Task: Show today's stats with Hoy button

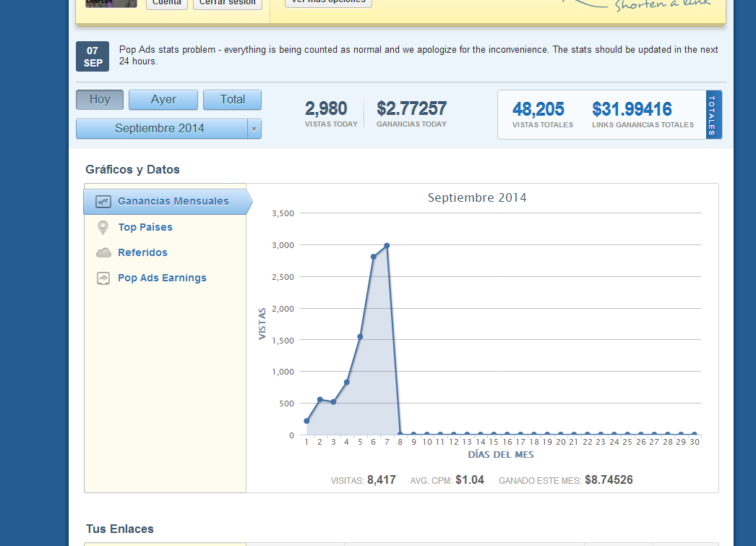Action: [100, 100]
